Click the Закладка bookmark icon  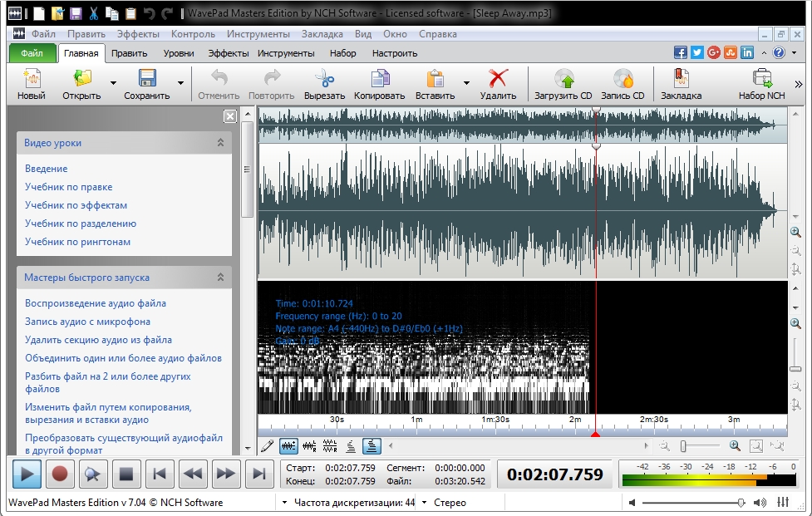coord(681,79)
